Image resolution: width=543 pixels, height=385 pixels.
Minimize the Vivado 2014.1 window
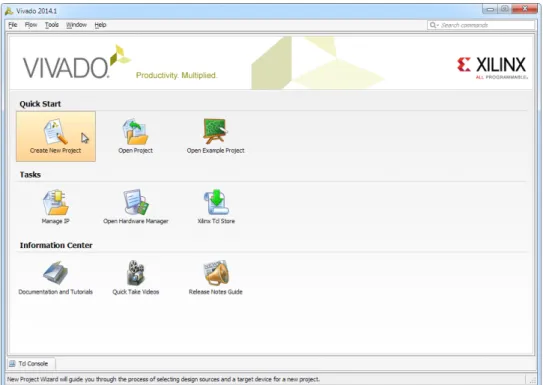click(490, 9)
